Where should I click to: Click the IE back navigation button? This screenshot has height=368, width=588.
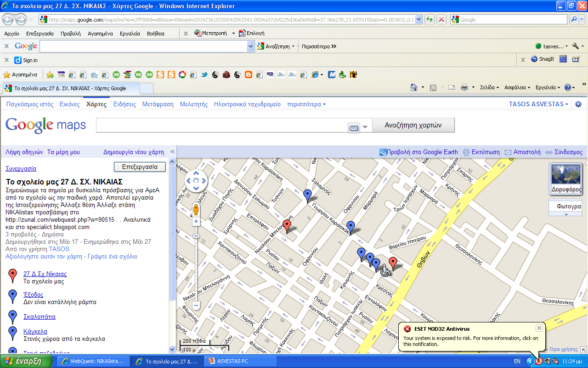[8, 20]
